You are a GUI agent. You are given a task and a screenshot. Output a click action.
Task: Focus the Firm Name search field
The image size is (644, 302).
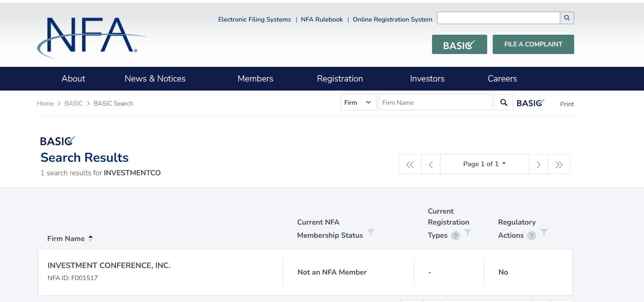click(x=435, y=103)
